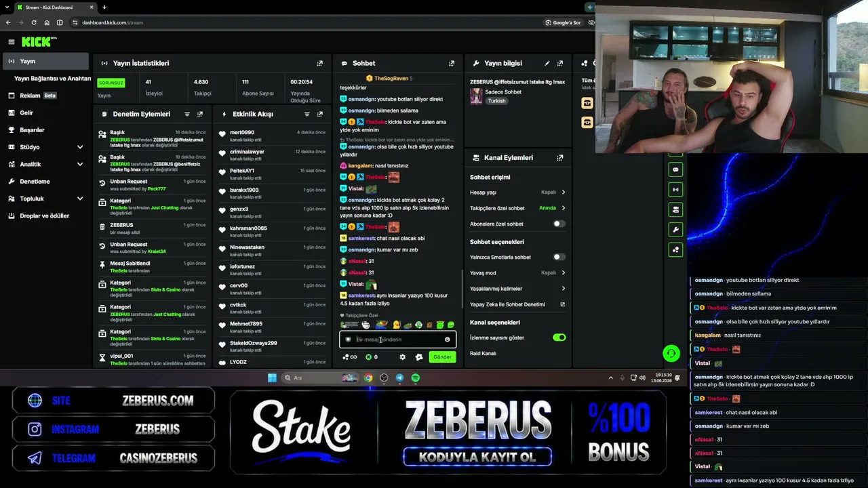Click the Unban Request from Peck777
Screen dimensions: 868x488
tap(153, 185)
